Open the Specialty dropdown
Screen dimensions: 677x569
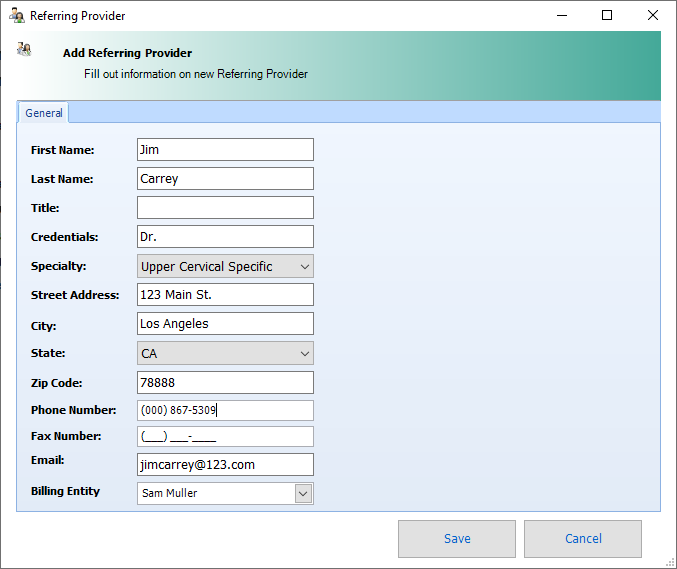click(225, 266)
